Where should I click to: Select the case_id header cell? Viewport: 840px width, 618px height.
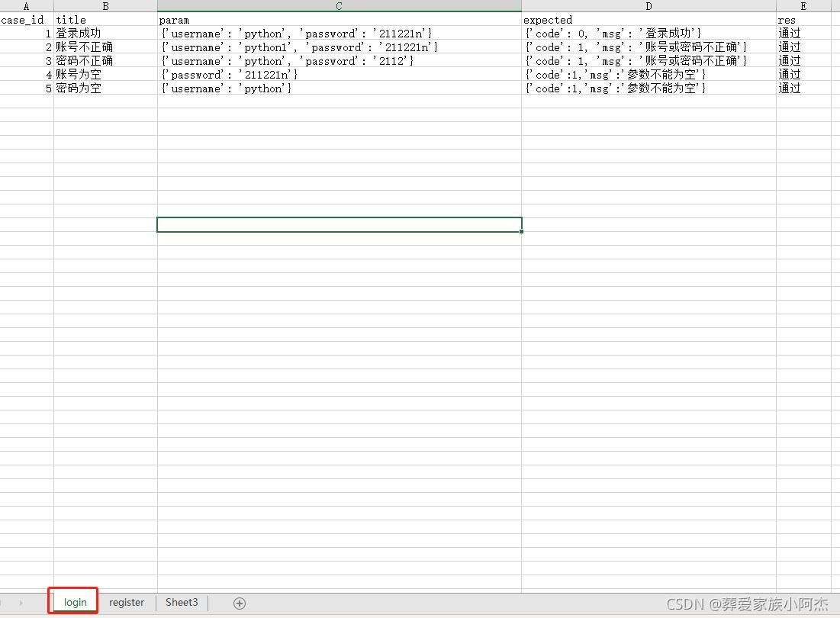tap(26, 20)
